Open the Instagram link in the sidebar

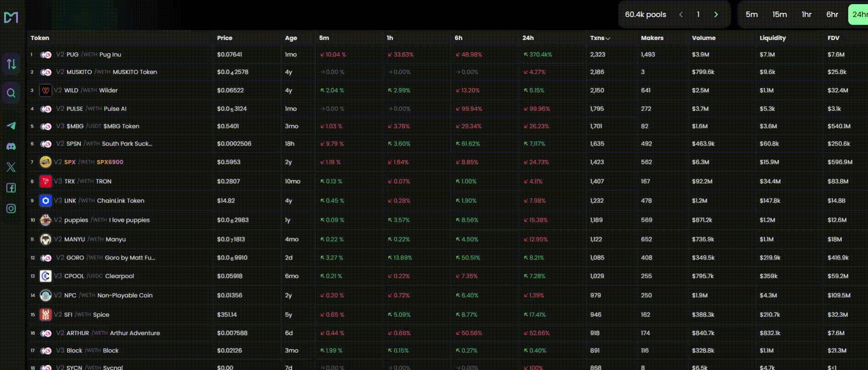11,208
